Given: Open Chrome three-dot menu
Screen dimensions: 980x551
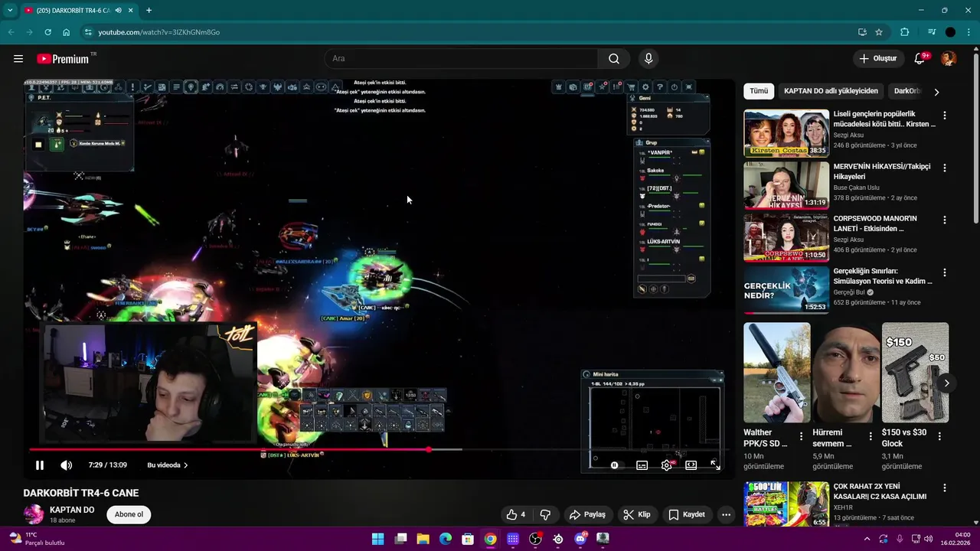Looking at the screenshot, I should pyautogui.click(x=969, y=32).
